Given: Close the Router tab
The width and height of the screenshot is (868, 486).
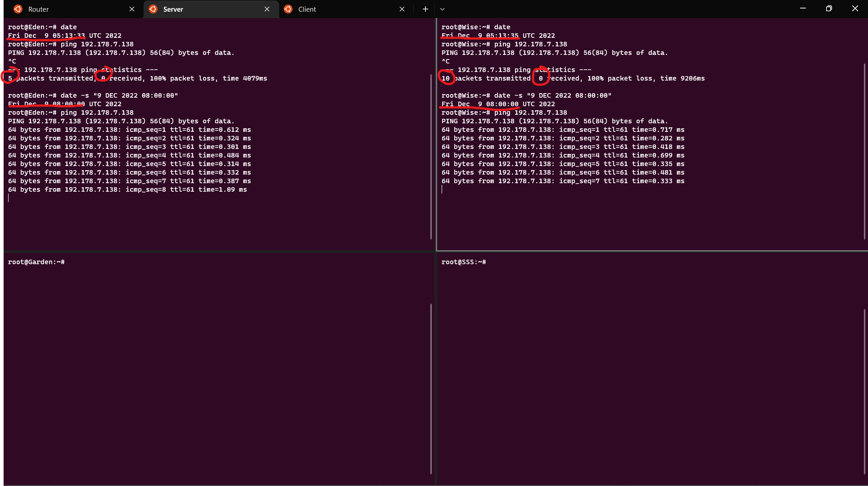Looking at the screenshot, I should pyautogui.click(x=132, y=9).
